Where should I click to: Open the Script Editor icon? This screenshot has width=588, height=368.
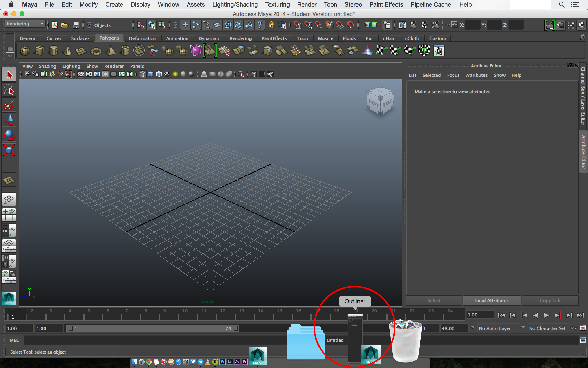(583, 340)
